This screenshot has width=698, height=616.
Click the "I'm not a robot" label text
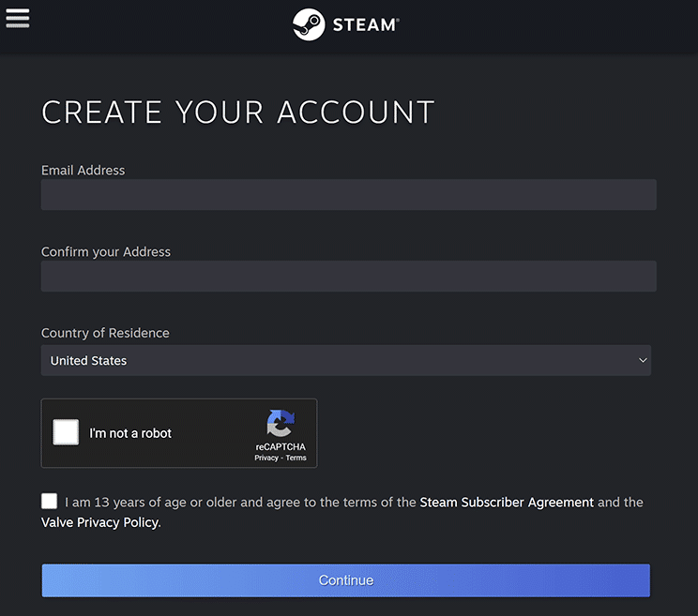pyautogui.click(x=130, y=433)
